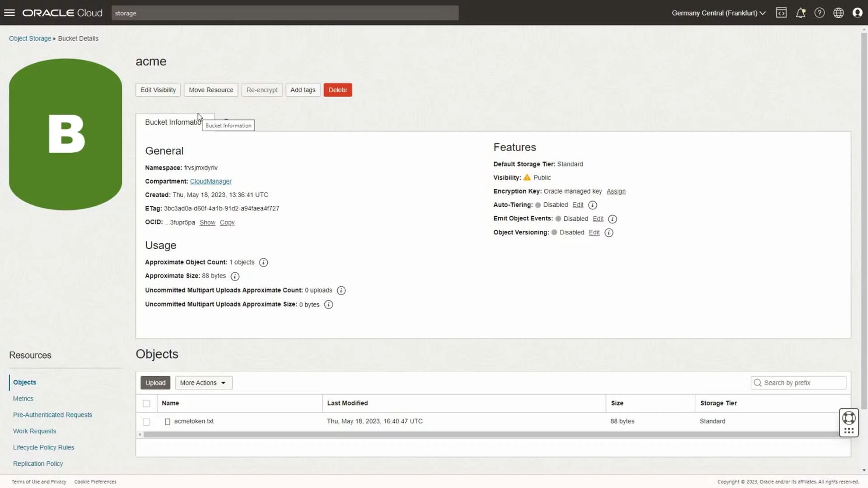Click the ETag value 3bc3ad0a-d60f-4a1b-91d2-a94faea4f727
868x488 pixels.
coord(221,209)
